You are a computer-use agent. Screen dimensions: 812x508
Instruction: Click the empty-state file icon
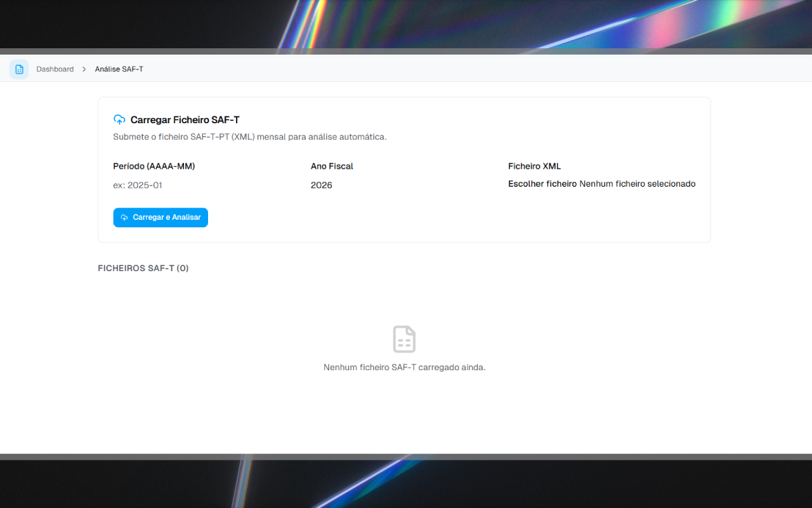[x=404, y=339]
